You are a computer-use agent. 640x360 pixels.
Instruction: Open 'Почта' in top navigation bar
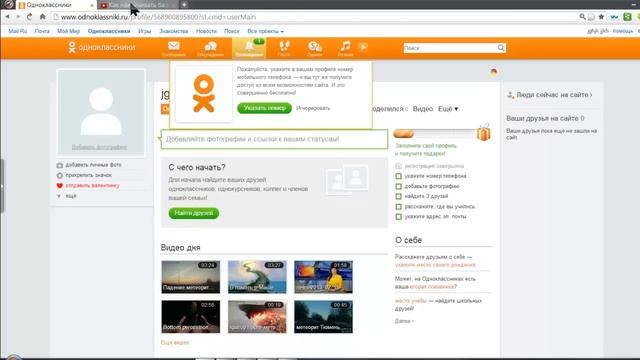[42, 31]
